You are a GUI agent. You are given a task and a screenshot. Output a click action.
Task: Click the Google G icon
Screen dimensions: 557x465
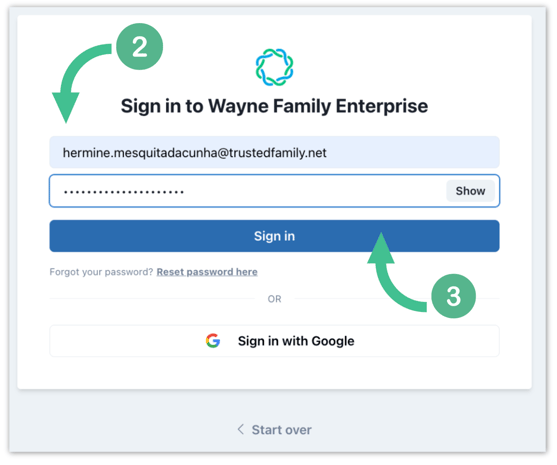point(213,341)
